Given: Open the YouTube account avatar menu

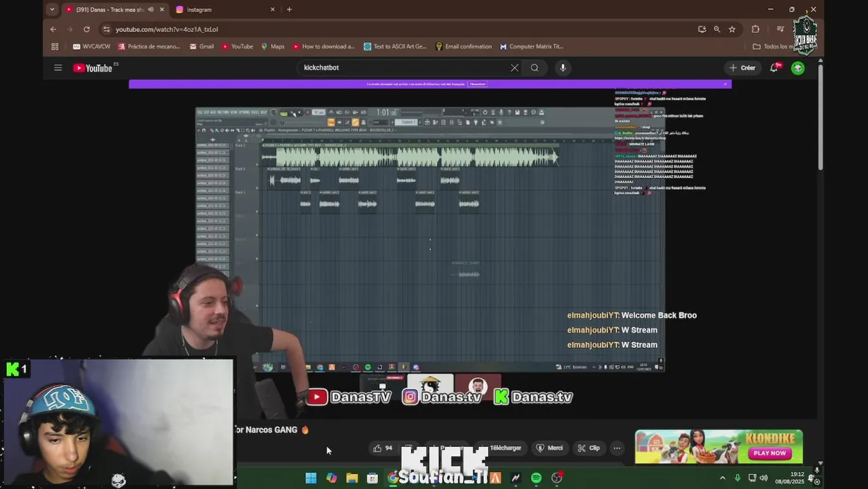Looking at the screenshot, I should point(798,68).
